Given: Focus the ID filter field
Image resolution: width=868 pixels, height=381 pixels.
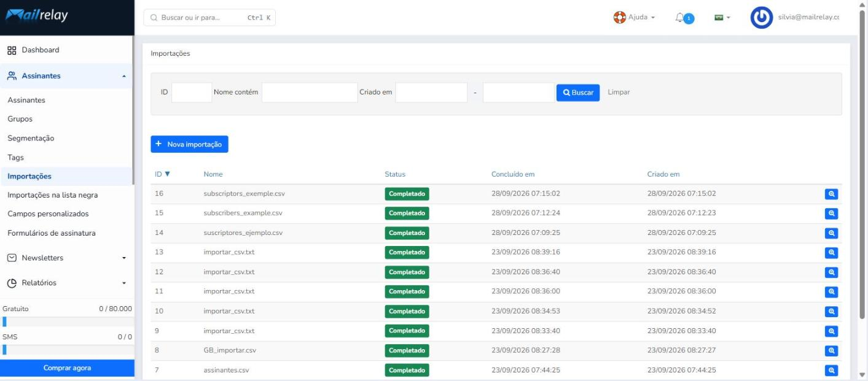Looking at the screenshot, I should pos(192,93).
